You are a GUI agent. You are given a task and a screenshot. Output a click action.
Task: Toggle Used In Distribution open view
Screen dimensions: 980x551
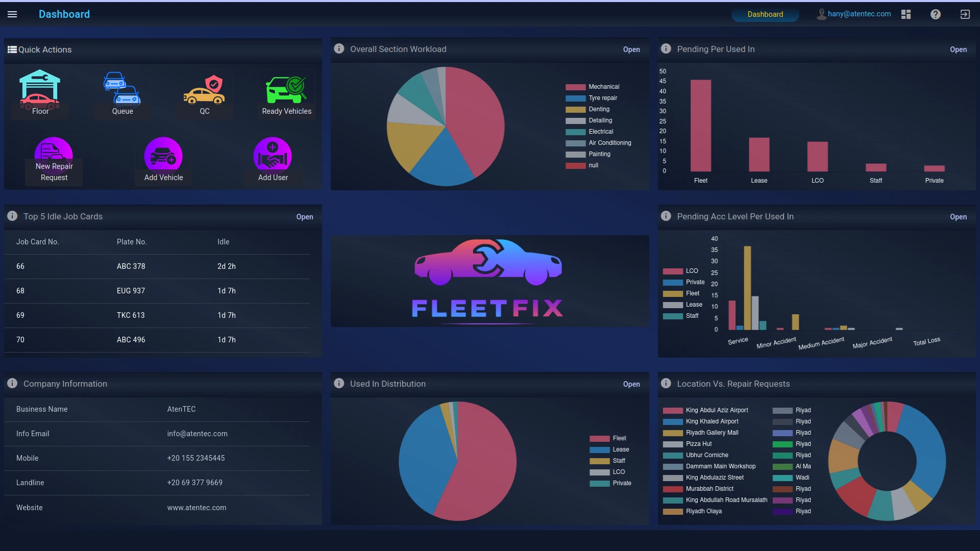(631, 384)
